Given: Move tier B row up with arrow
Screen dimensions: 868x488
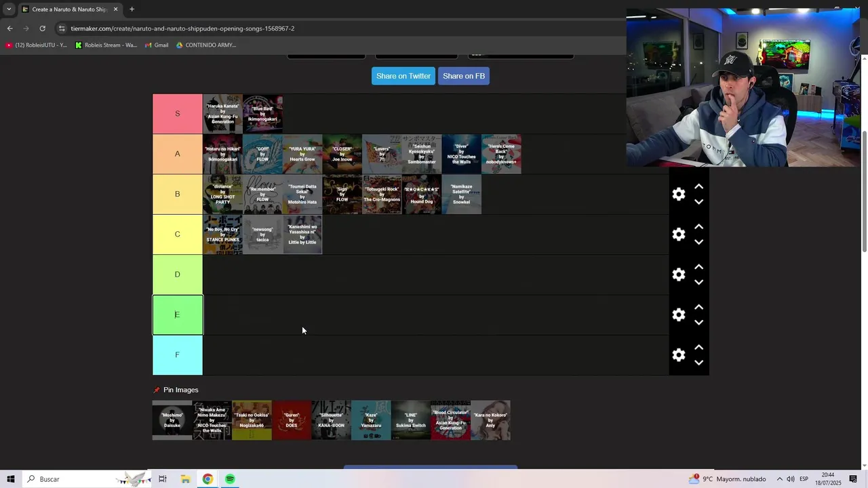Looking at the screenshot, I should point(699,186).
